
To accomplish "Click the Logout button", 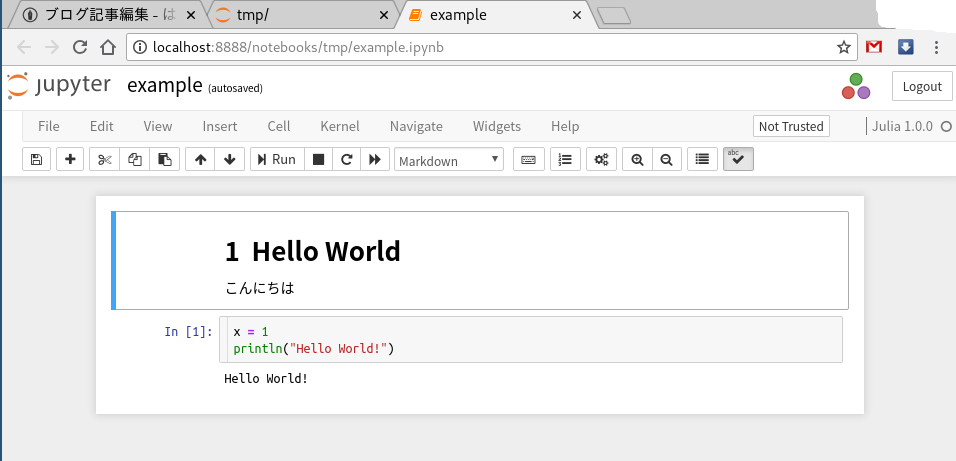I will coord(922,87).
